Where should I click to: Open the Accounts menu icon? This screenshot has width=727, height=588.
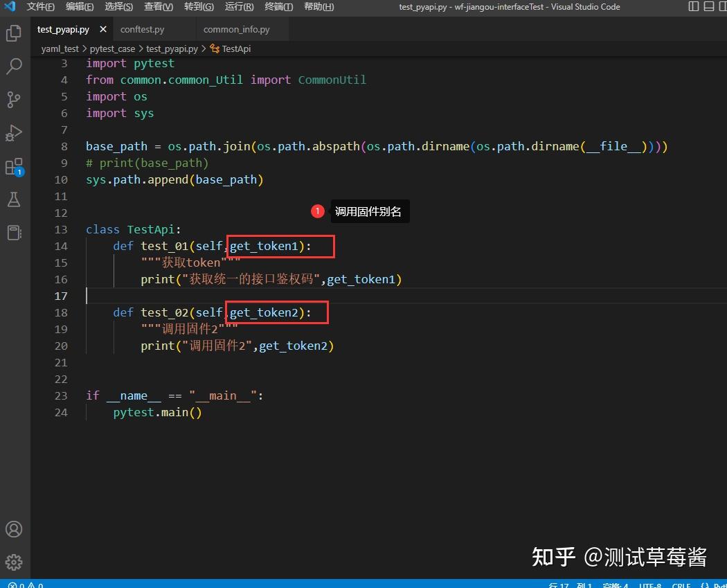(14, 529)
